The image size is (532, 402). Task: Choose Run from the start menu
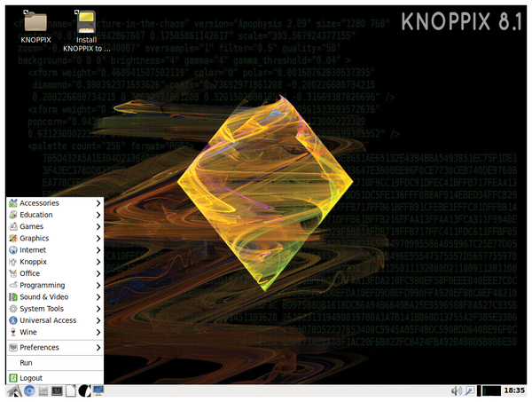(55, 363)
